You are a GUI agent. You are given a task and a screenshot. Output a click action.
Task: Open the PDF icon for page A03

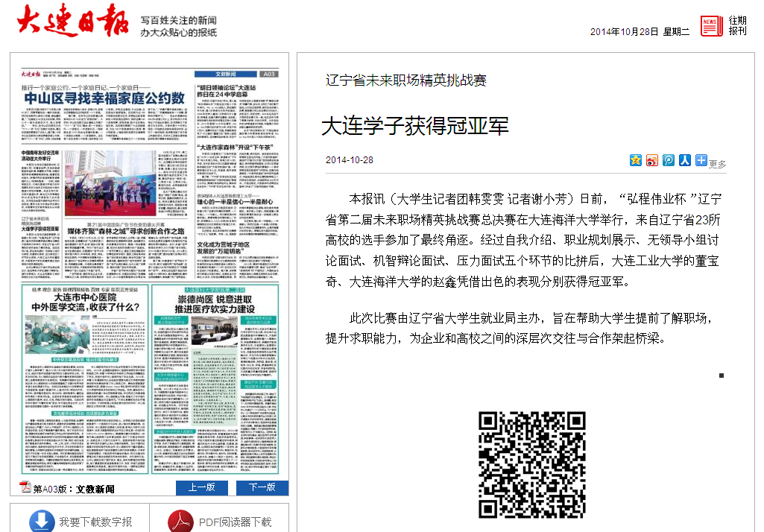pos(25,488)
